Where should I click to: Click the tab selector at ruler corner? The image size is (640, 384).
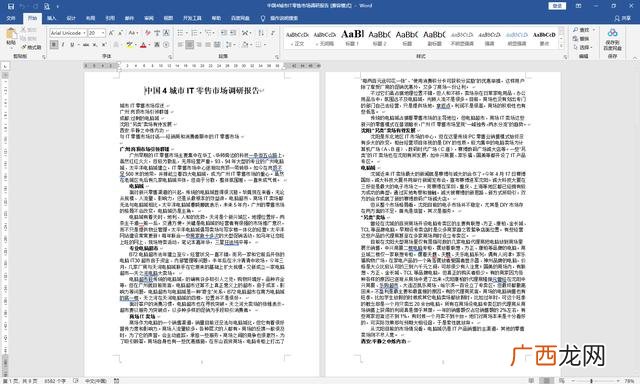[x=5, y=66]
